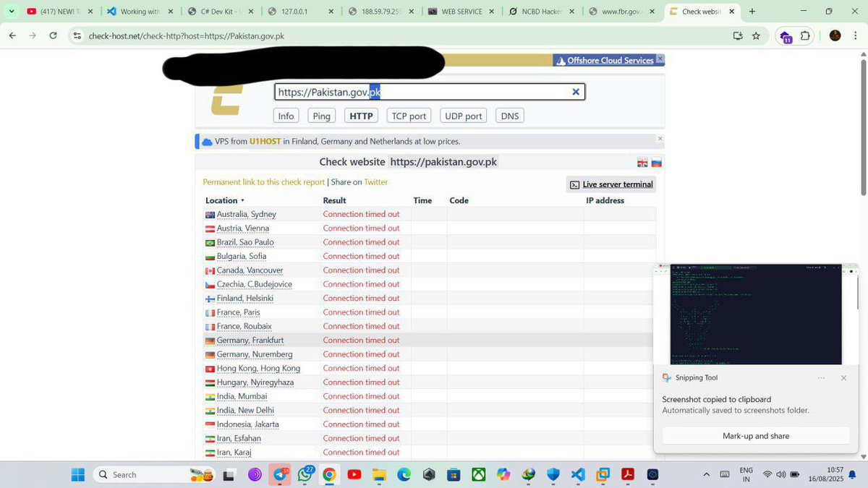Open the Offshore Cloud Services ad link
The height and width of the screenshot is (488, 868).
pyautogui.click(x=610, y=61)
